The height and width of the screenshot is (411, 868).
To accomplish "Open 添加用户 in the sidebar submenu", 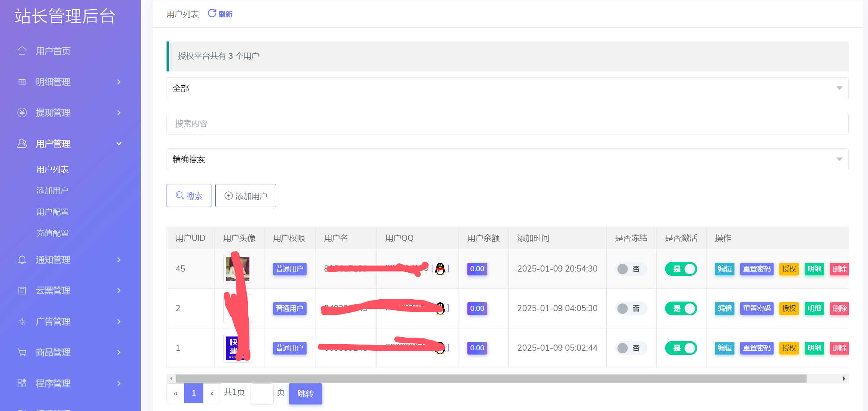I will point(53,191).
